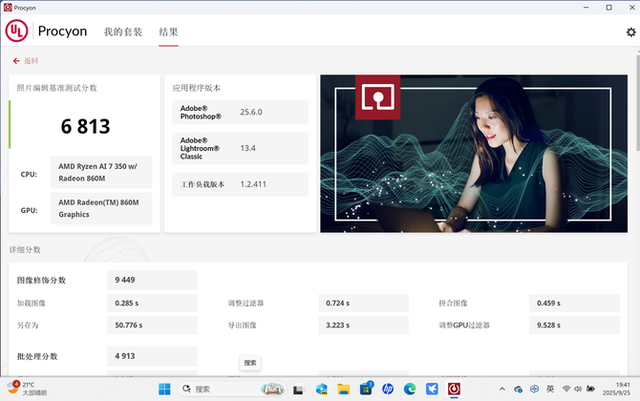Select the 结果 tab
Image resolution: width=640 pixels, height=401 pixels.
168,32
